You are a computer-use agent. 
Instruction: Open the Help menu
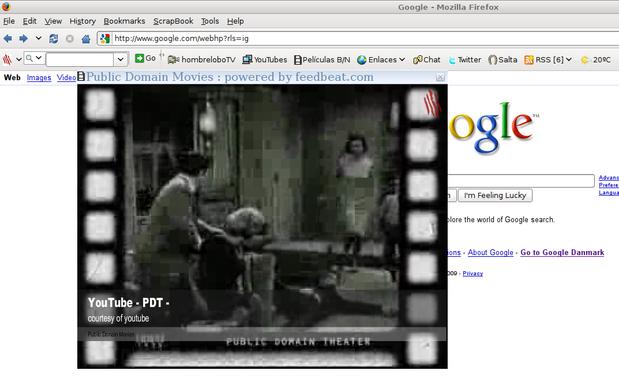[235, 21]
